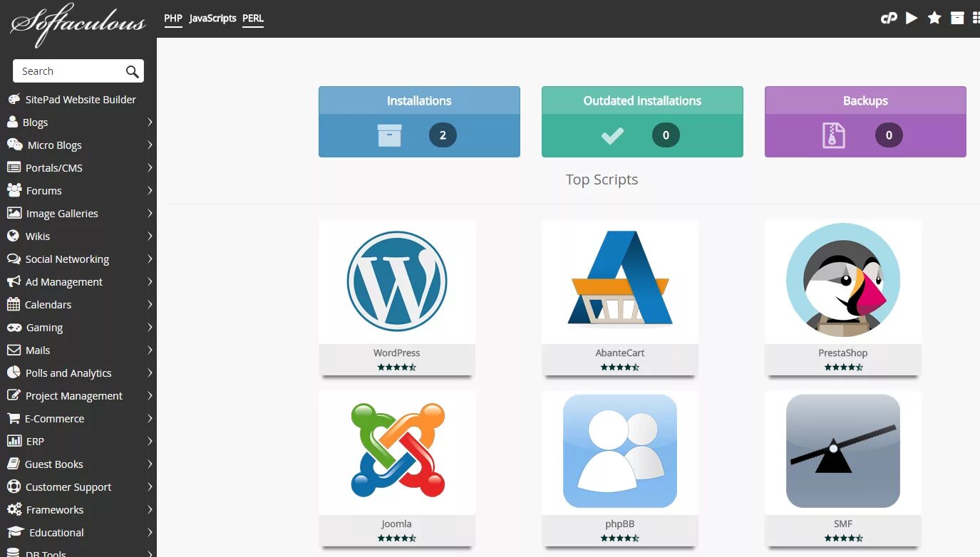The image size is (980, 557).
Task: Select the AbanteCart logo thumbnail
Action: [620, 278]
